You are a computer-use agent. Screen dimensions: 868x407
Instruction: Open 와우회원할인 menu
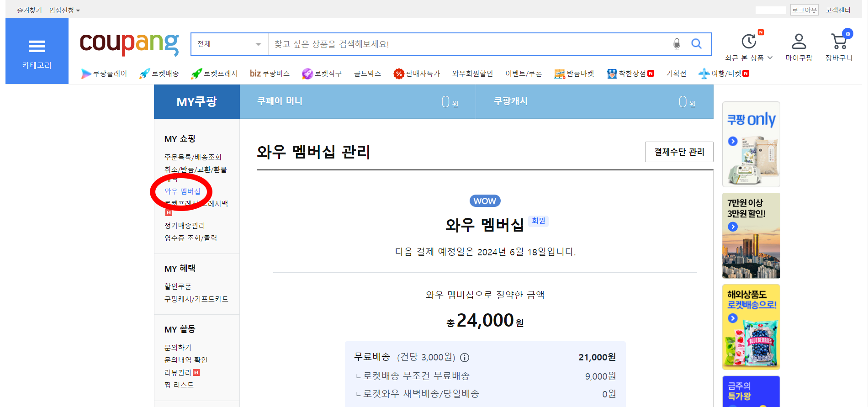tap(472, 74)
